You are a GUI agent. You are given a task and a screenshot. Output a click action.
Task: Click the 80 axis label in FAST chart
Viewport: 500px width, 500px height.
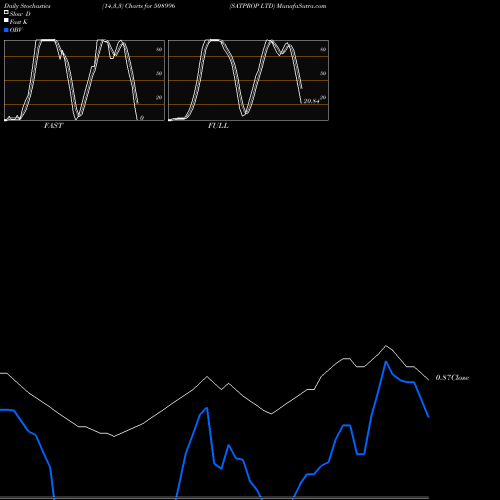pyautogui.click(x=159, y=49)
